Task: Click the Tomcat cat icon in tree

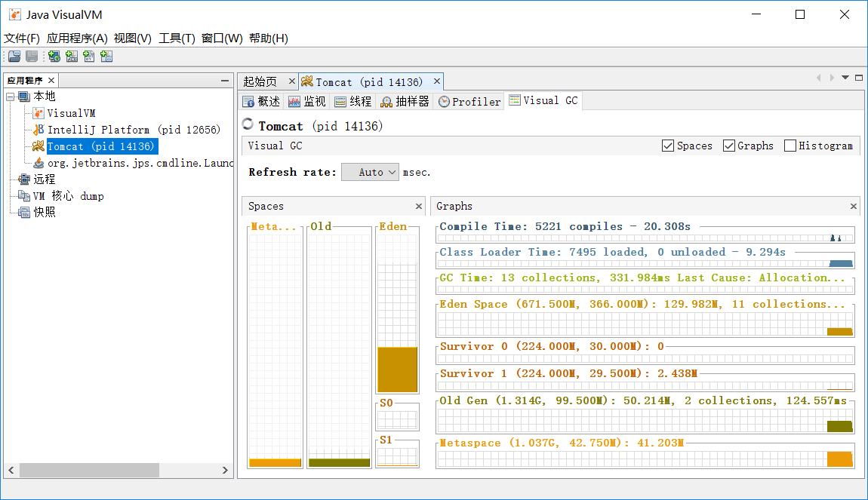Action: tap(38, 146)
